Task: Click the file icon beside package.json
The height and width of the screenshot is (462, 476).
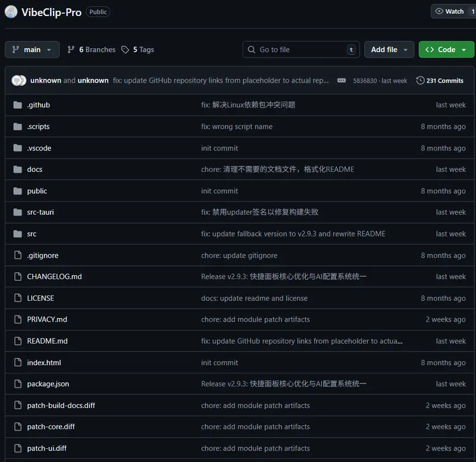Action: pyautogui.click(x=17, y=384)
